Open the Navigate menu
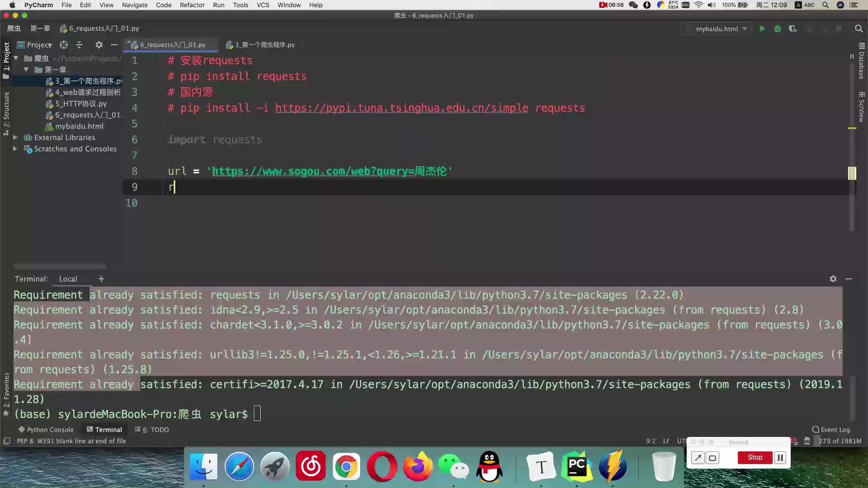Image resolution: width=868 pixels, height=488 pixels. coord(135,5)
